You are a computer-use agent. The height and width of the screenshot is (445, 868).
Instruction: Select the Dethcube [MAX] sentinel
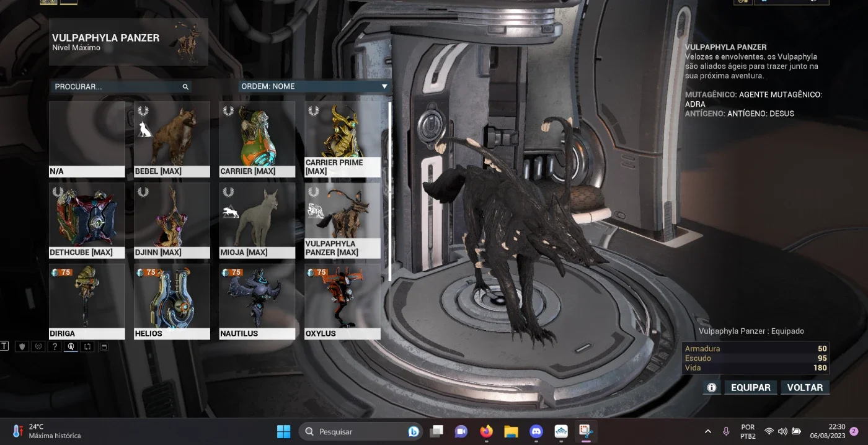(87, 220)
